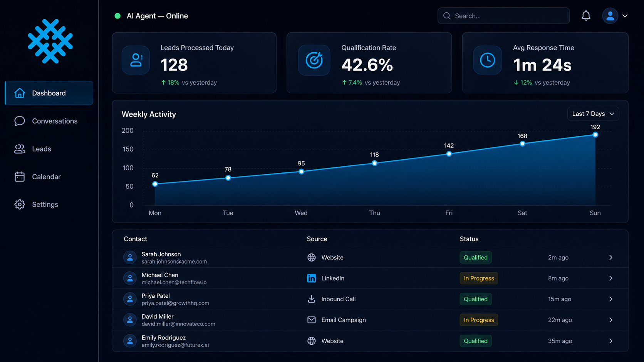
Task: Click the Weekly Activity chart title
Action: click(149, 114)
